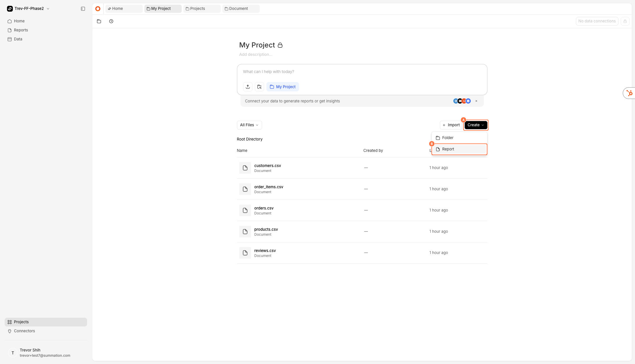Open order_items.csv file name

pos(269,187)
